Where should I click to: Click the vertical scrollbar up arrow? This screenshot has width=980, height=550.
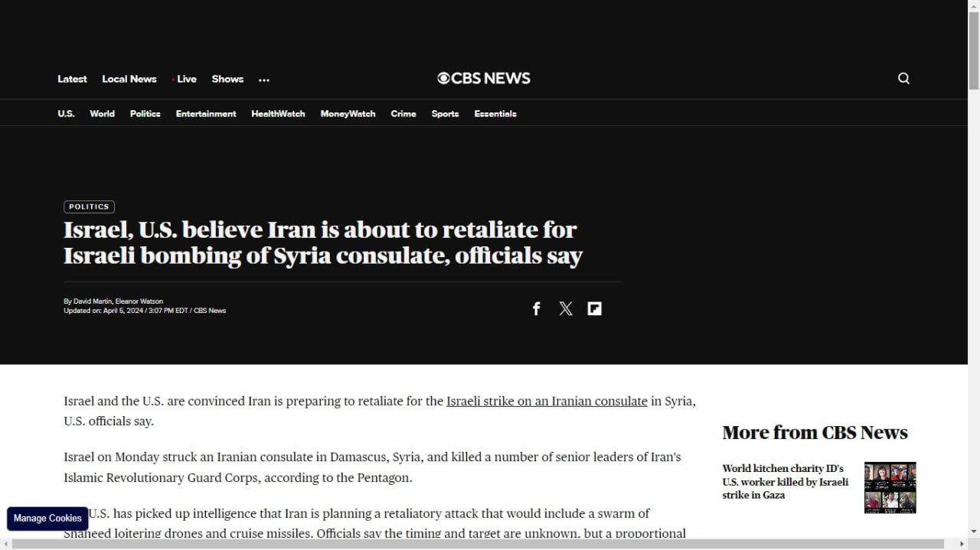click(974, 5)
